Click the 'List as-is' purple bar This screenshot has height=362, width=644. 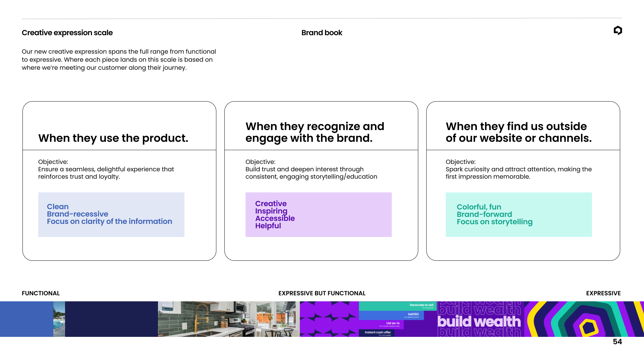point(382,324)
